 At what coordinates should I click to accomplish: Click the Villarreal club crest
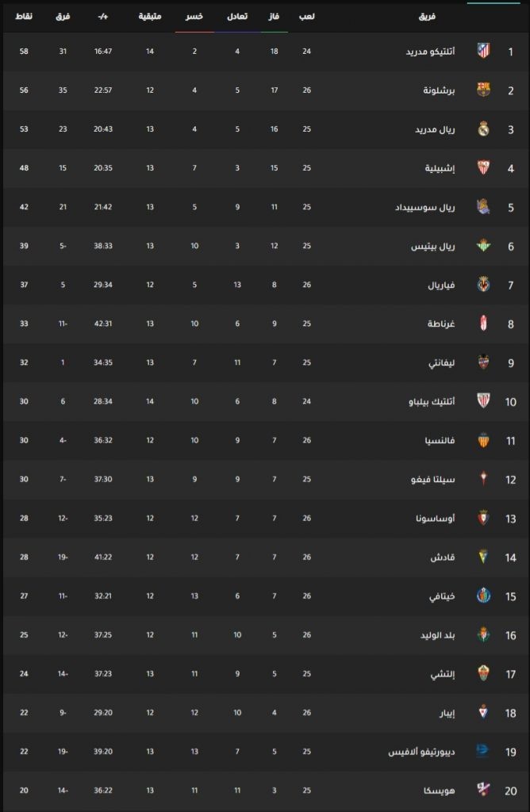coord(483,285)
